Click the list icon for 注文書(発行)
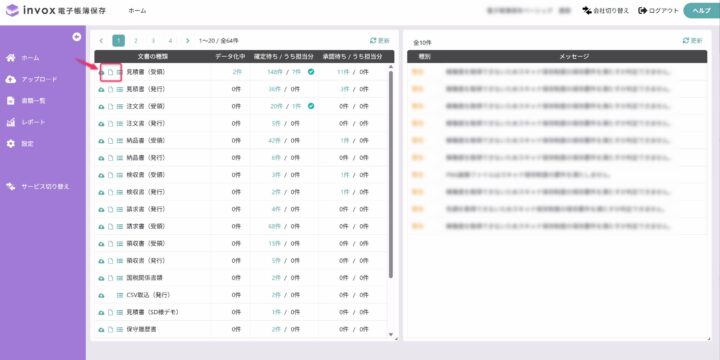 (x=120, y=124)
